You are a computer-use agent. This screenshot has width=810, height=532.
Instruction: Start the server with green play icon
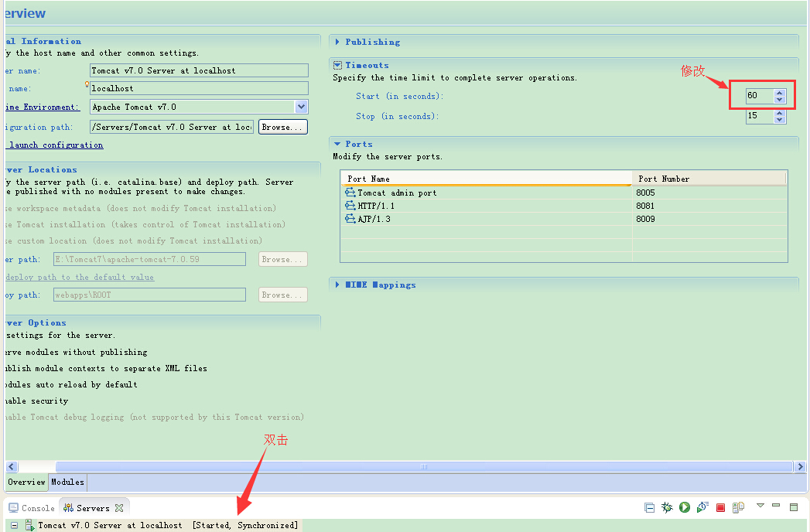685,508
